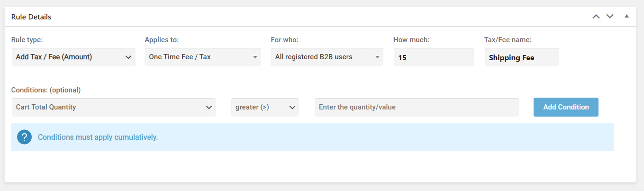Click the Conditions: (optional) label
This screenshot has height=191, width=644.
pos(46,90)
